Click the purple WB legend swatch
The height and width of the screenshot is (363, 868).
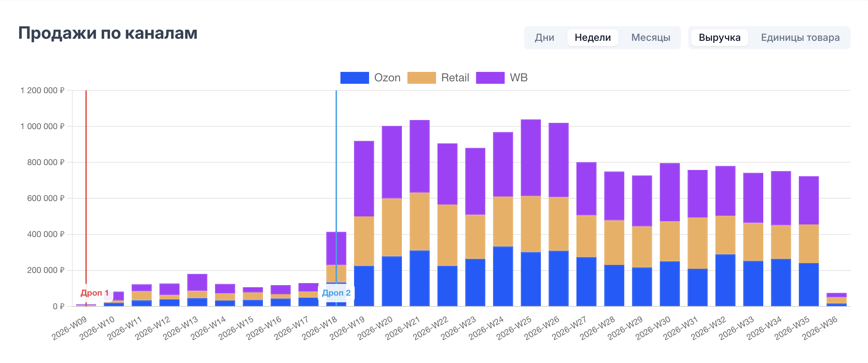(x=490, y=77)
